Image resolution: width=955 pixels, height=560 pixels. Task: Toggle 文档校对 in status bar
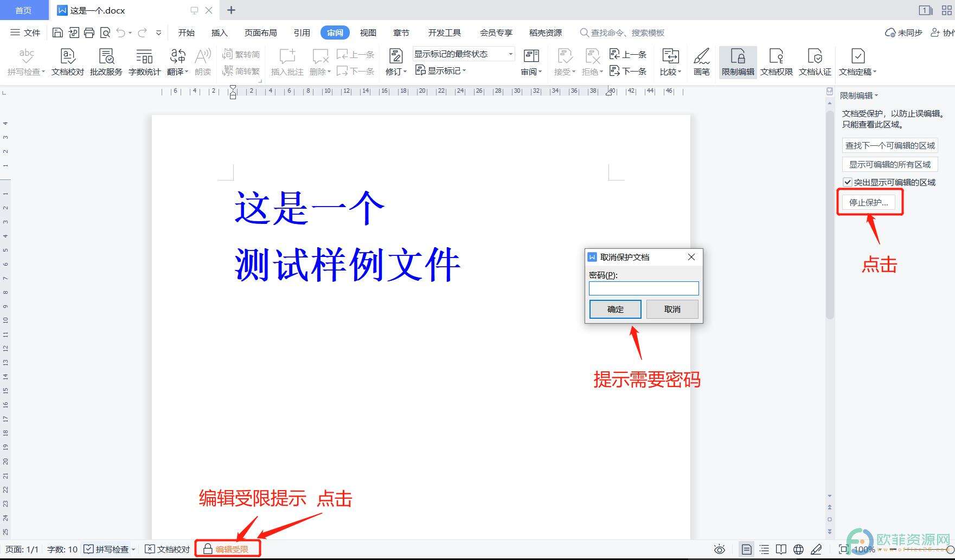click(x=168, y=549)
